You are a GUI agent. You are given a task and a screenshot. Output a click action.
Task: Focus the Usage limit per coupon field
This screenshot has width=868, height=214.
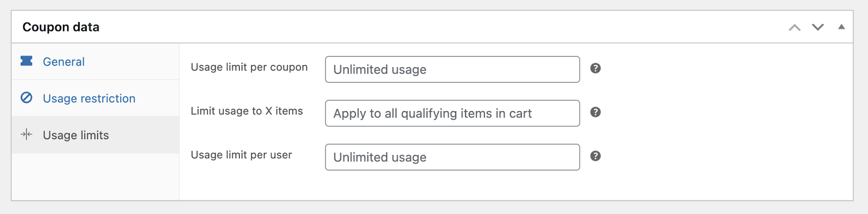point(452,69)
